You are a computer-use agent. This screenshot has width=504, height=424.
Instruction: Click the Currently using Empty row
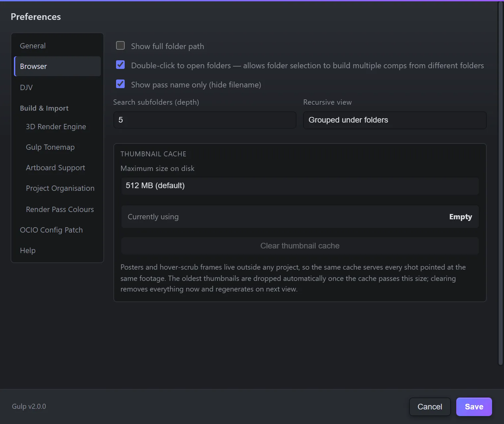click(300, 217)
